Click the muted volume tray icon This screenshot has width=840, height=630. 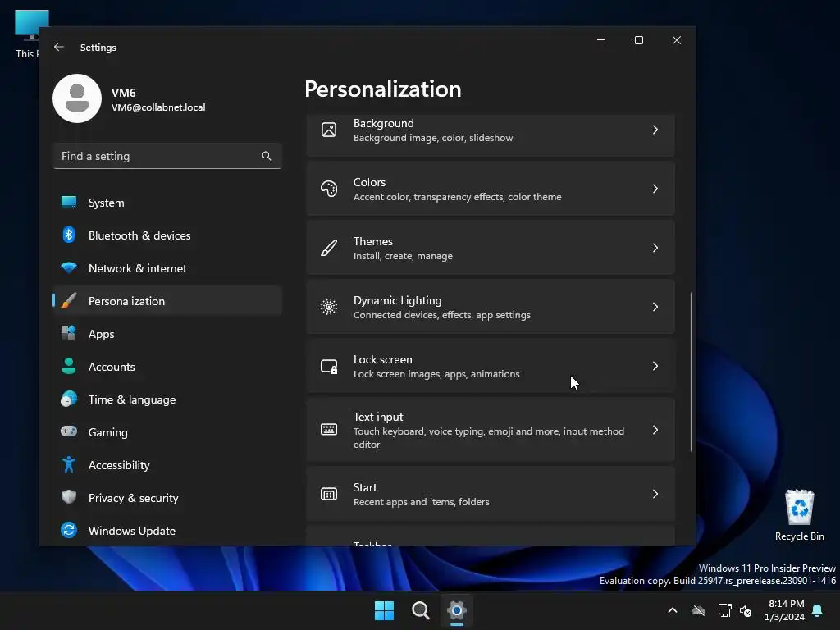[x=746, y=610]
